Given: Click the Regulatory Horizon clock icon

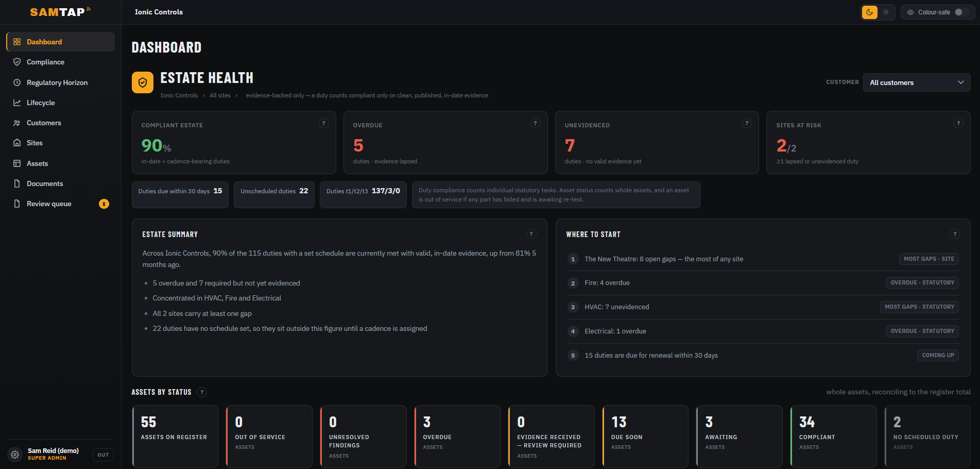Looking at the screenshot, I should point(17,82).
